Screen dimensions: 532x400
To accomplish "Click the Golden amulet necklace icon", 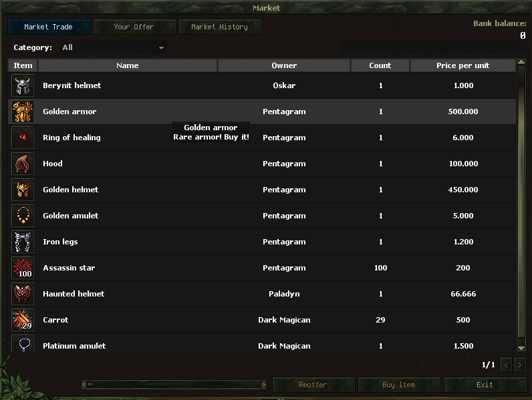I will [23, 216].
